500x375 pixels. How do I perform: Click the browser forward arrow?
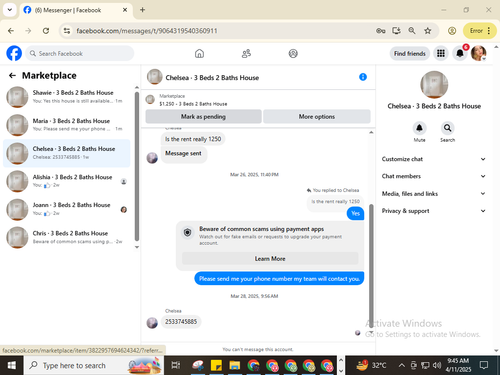28,31
